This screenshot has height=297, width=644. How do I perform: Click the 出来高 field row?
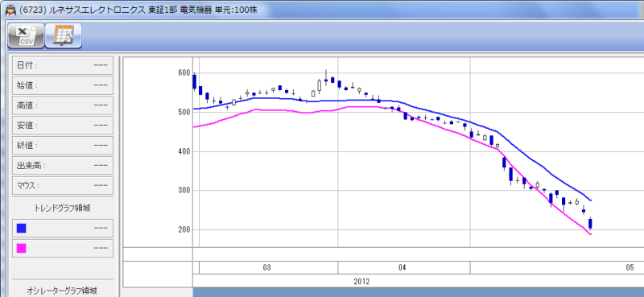pyautogui.click(x=63, y=166)
